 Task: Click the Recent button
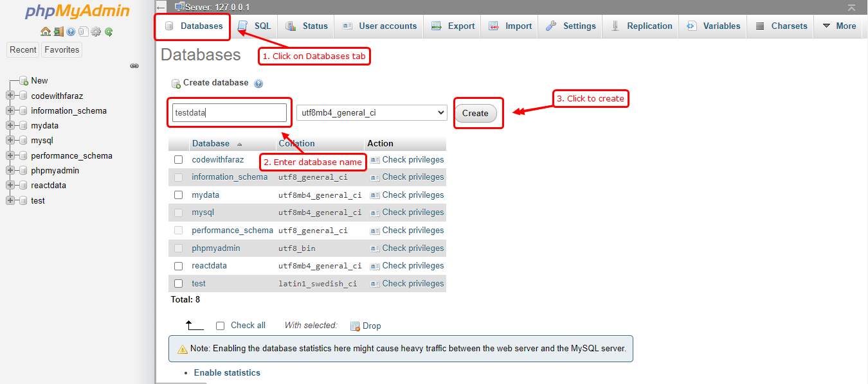coord(23,50)
